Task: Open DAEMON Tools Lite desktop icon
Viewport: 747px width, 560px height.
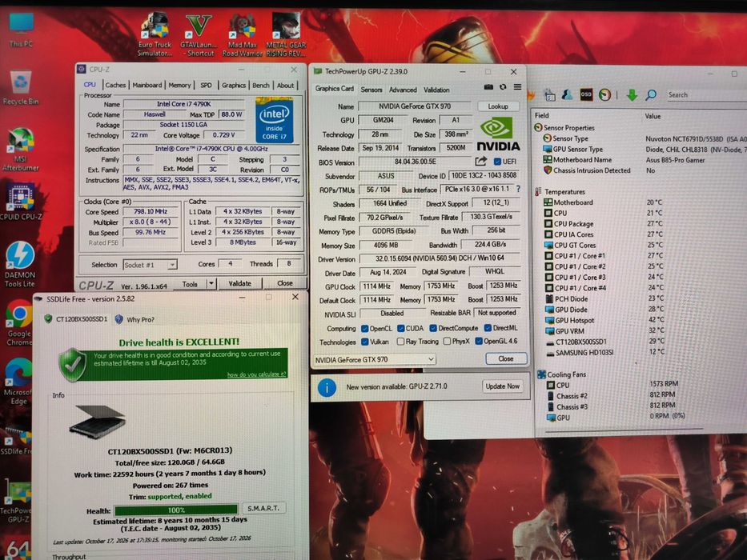Action: pyautogui.click(x=20, y=264)
